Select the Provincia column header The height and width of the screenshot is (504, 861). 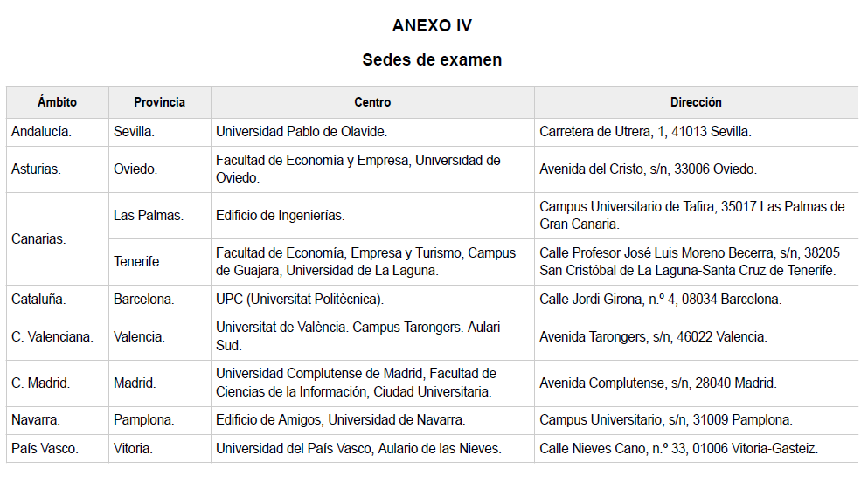tap(159, 102)
